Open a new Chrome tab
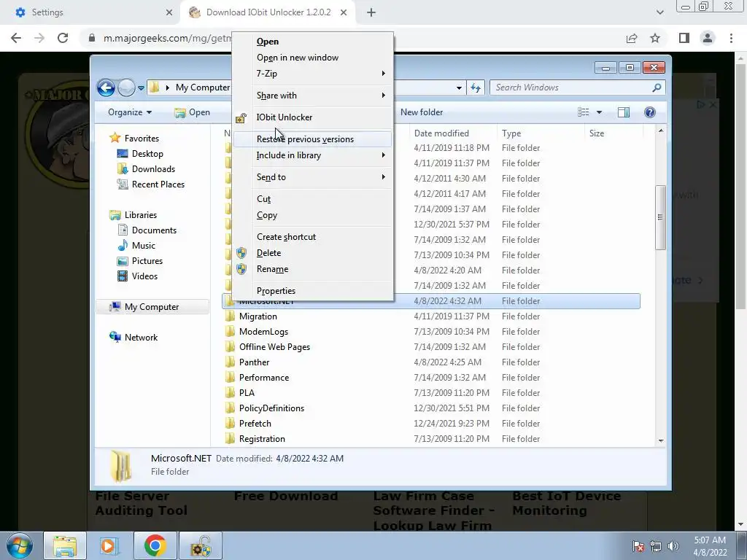Viewport: 747px width, 560px height. pos(371,12)
